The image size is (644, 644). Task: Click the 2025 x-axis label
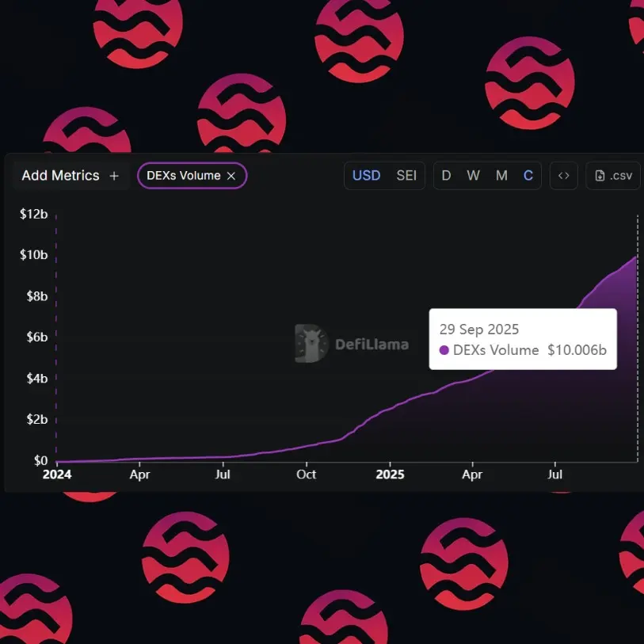click(x=391, y=474)
